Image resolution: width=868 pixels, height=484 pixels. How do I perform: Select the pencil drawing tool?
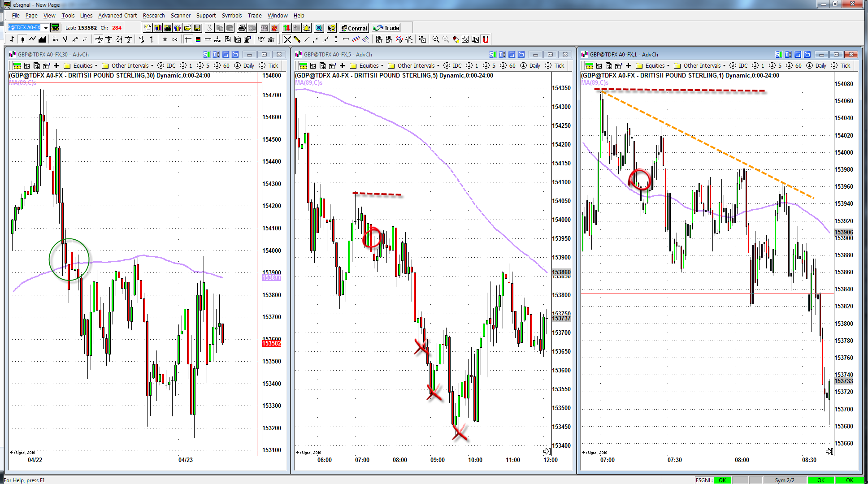[x=297, y=39]
